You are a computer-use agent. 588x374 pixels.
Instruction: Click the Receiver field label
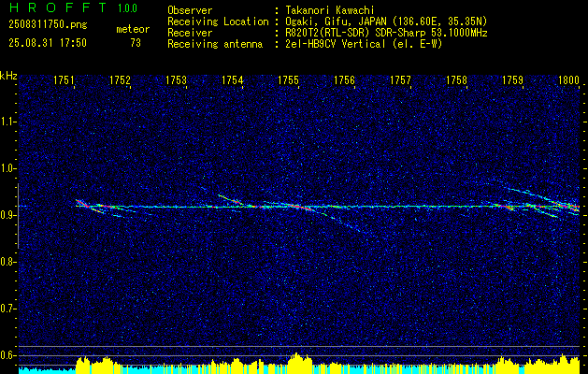click(x=190, y=33)
